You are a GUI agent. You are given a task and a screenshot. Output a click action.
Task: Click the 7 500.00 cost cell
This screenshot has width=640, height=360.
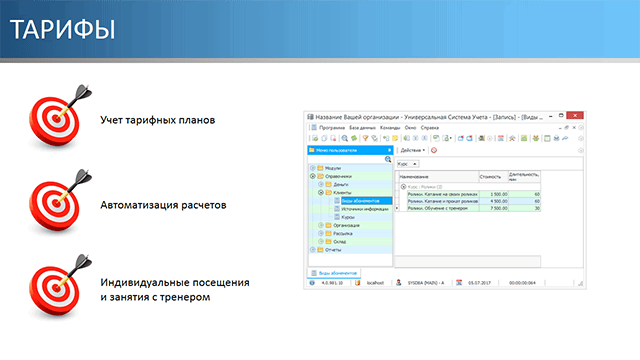pyautogui.click(x=493, y=208)
